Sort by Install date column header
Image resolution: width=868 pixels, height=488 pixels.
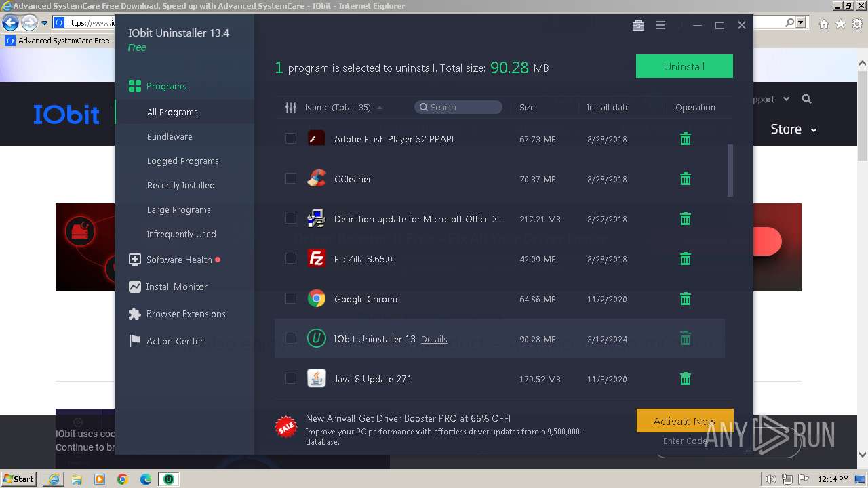[x=608, y=107]
